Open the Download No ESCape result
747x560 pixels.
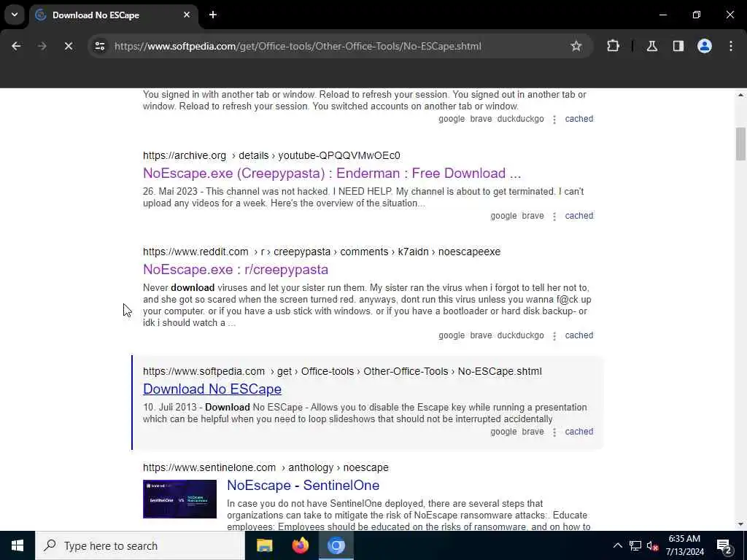click(x=212, y=389)
